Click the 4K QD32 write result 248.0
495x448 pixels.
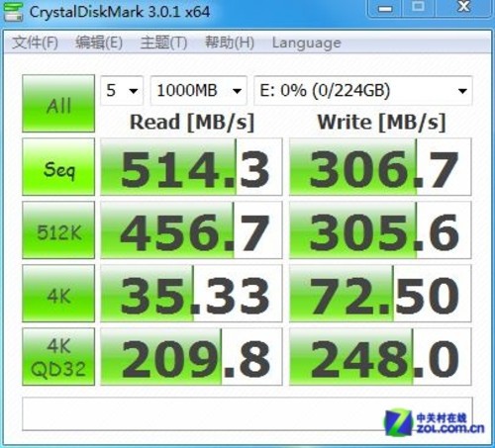coord(380,357)
